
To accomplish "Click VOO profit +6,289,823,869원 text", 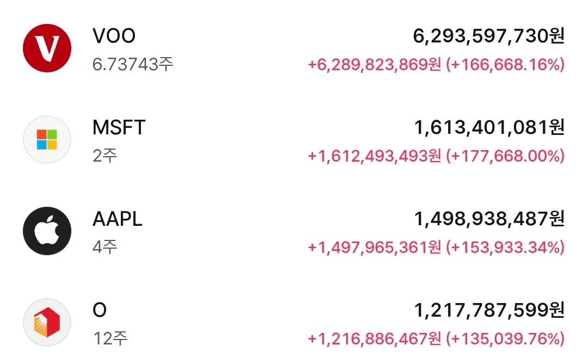I will [374, 65].
